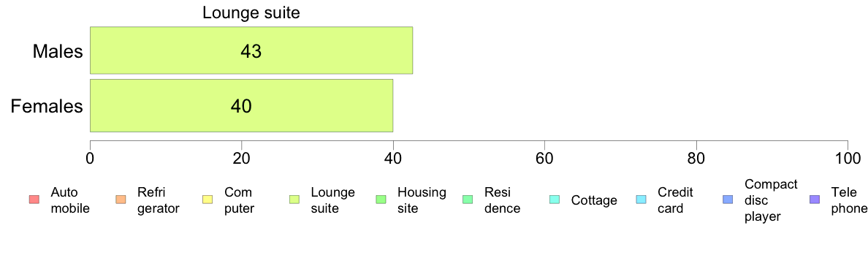The image size is (868, 269).
Task: Select the Computer yellow legend swatch
Action: [207, 200]
